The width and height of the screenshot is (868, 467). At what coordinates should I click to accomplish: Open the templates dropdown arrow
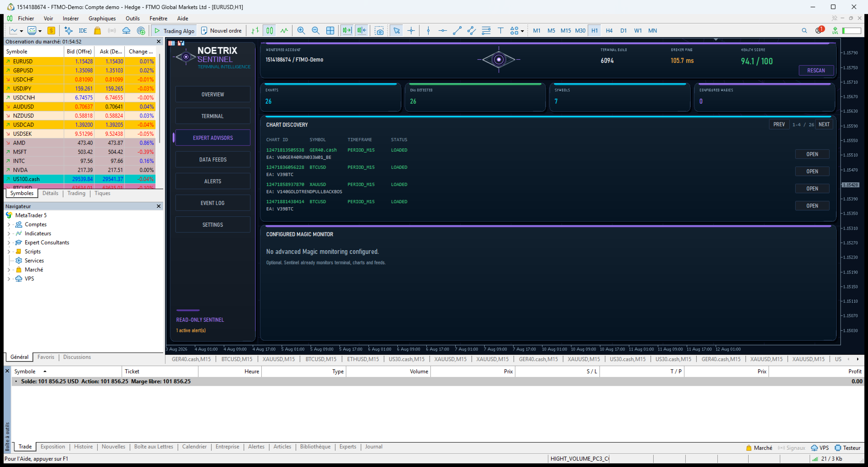pos(40,31)
